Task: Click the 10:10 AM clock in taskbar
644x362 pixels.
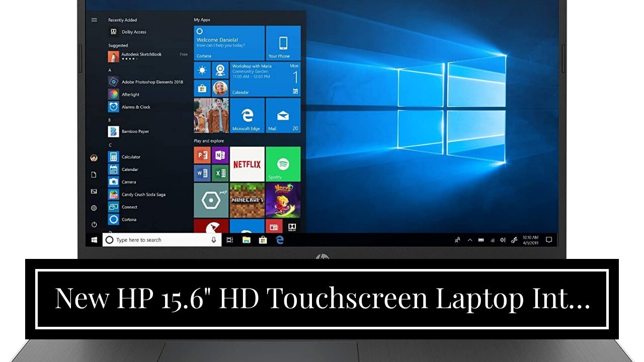Action: tap(530, 240)
